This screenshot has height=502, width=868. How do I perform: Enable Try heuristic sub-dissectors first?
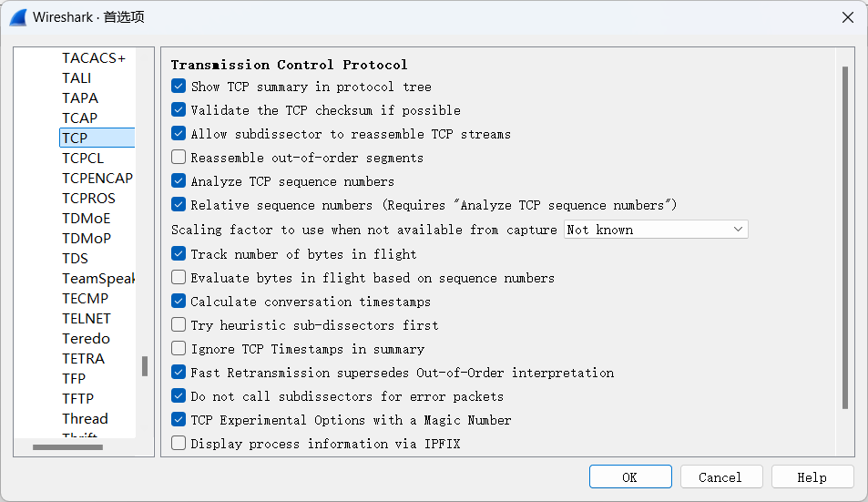(x=179, y=325)
